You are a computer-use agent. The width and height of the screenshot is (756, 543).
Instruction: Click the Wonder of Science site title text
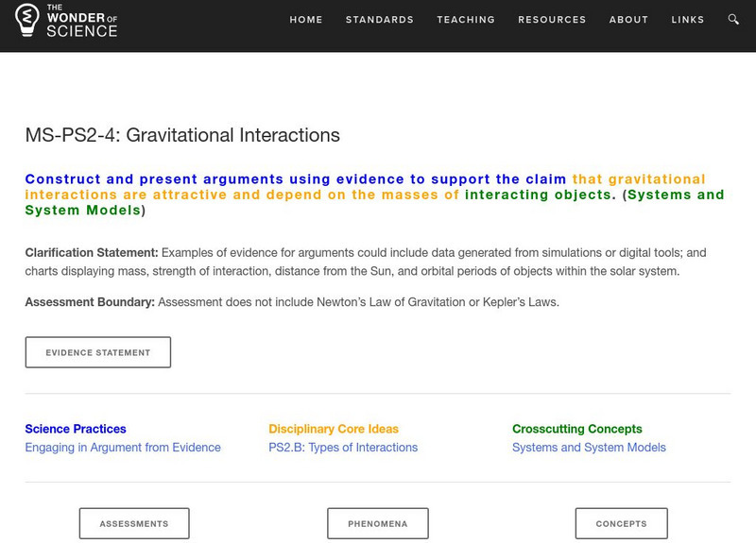coord(82,21)
